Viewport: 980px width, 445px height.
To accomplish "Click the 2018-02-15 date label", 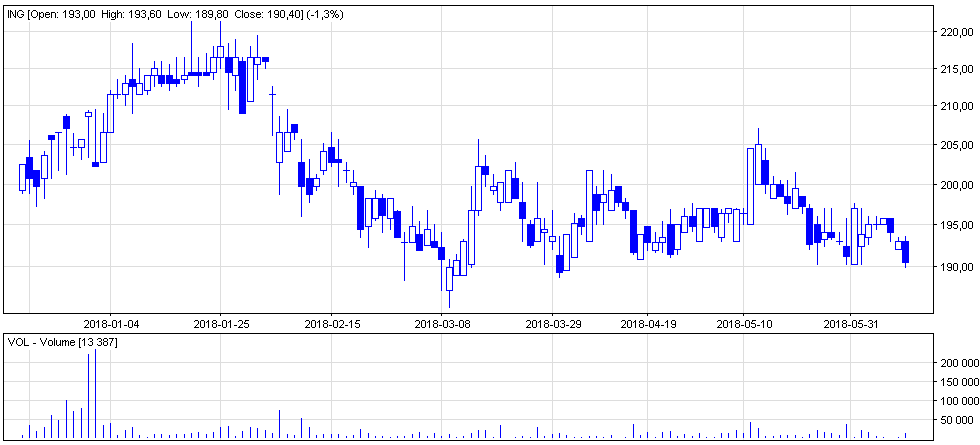I will coord(331,323).
